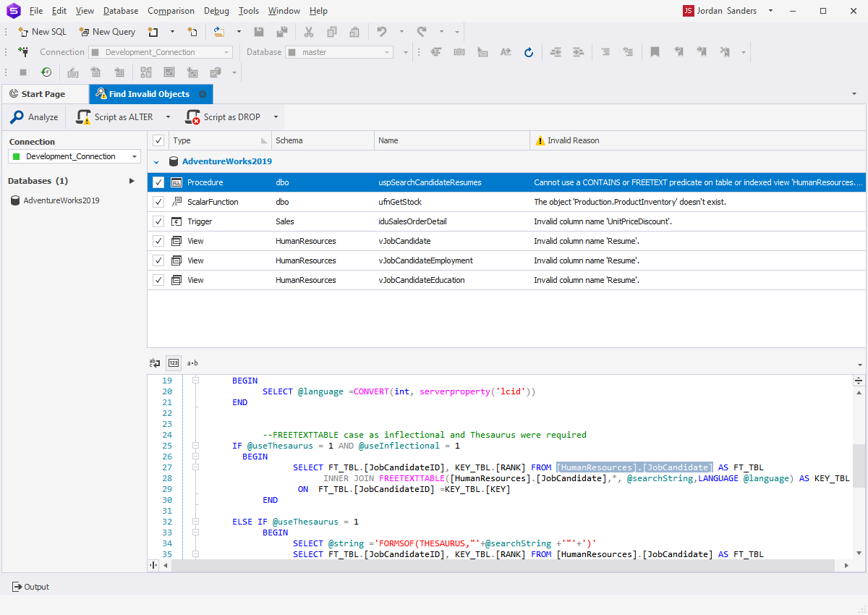Close the Find Invalid Objects tab
This screenshot has height=615, width=868.
(x=203, y=94)
